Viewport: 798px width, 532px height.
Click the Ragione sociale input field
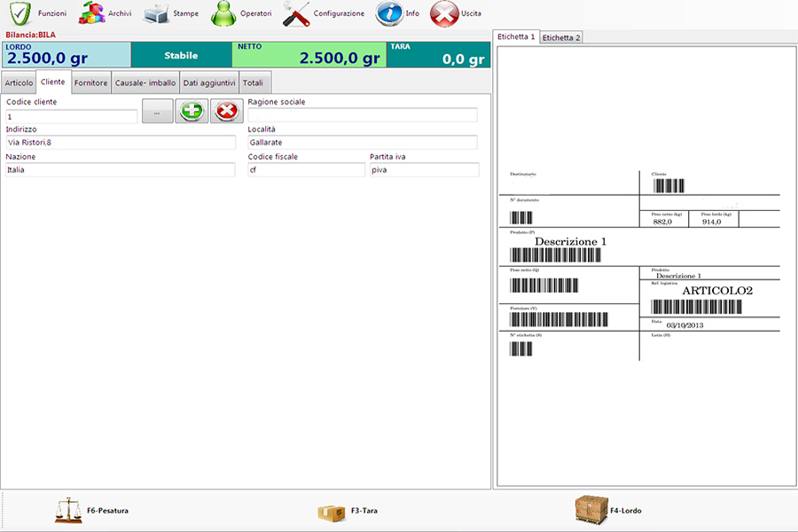coord(362,114)
